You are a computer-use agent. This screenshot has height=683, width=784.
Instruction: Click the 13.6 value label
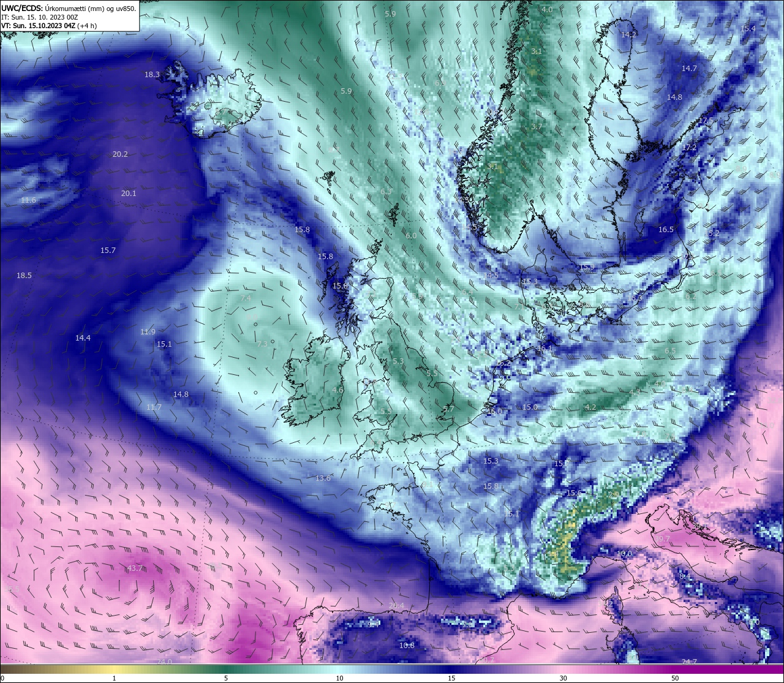click(x=323, y=478)
